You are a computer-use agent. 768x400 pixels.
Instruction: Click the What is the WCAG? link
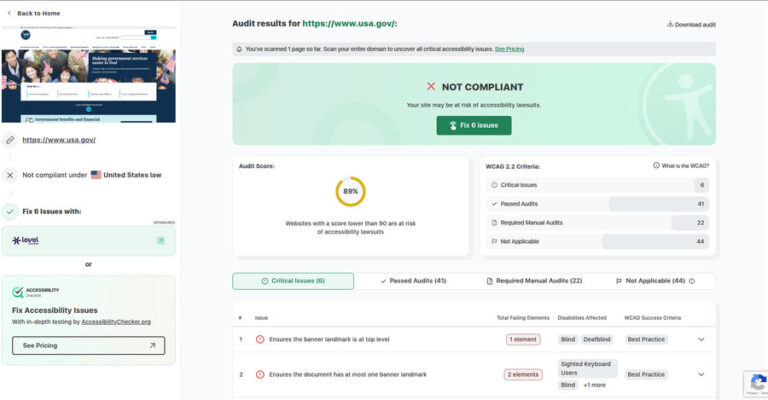685,165
